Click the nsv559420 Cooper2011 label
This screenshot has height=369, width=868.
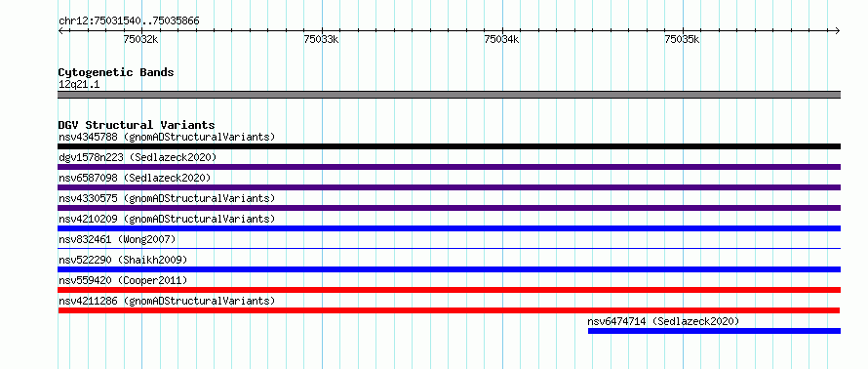point(123,280)
